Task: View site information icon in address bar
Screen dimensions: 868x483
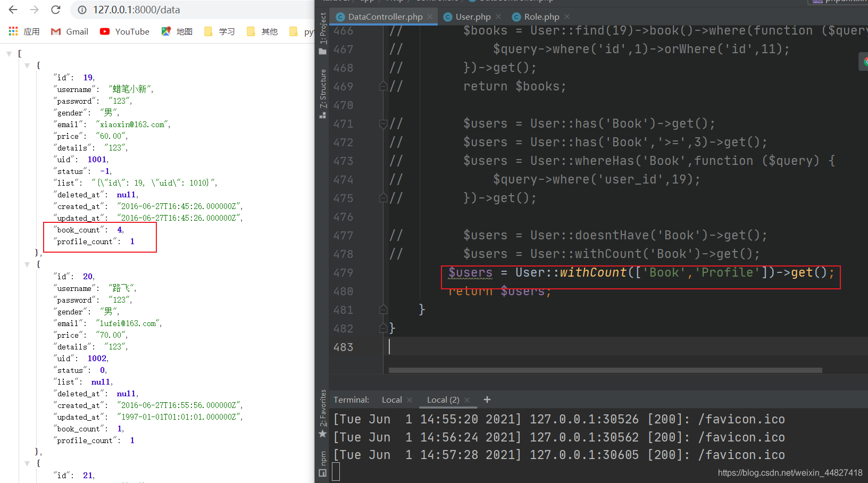Action: tap(82, 10)
